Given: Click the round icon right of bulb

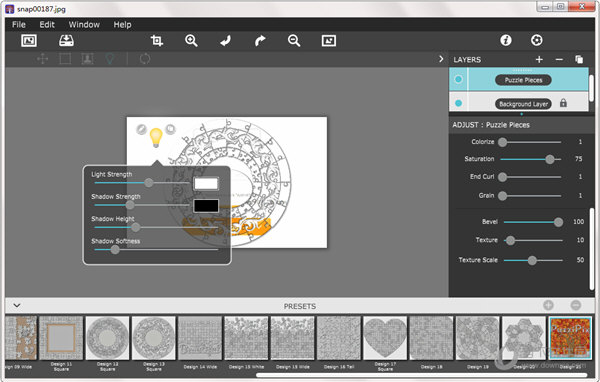Looking at the screenshot, I should (x=170, y=129).
